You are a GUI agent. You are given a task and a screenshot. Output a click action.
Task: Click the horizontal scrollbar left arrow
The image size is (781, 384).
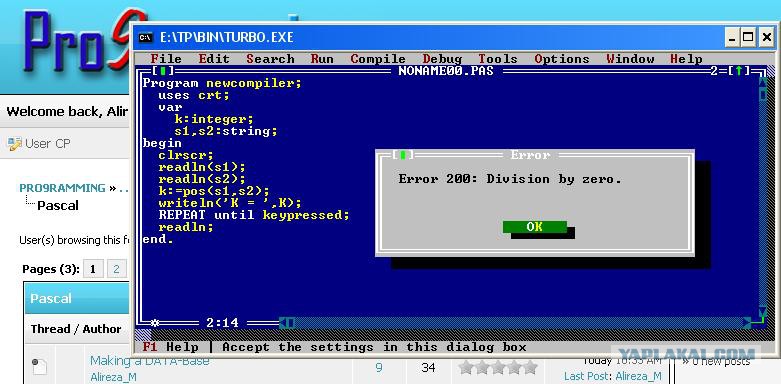(282, 323)
